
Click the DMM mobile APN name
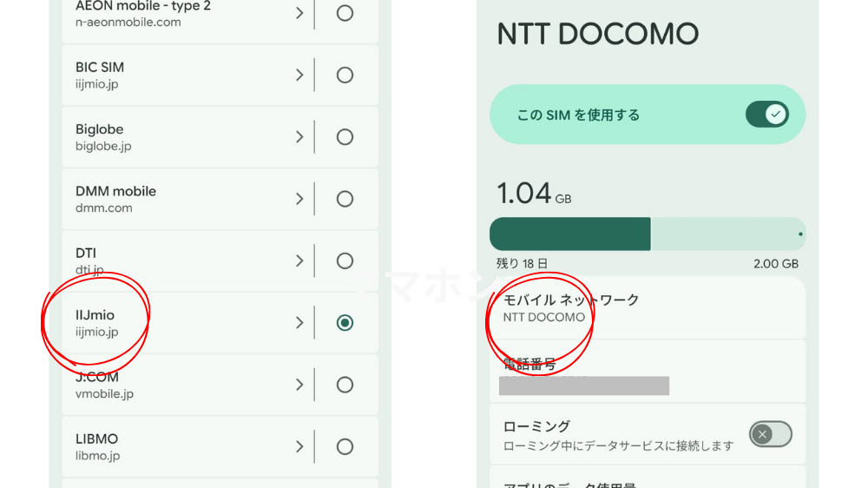click(115, 192)
